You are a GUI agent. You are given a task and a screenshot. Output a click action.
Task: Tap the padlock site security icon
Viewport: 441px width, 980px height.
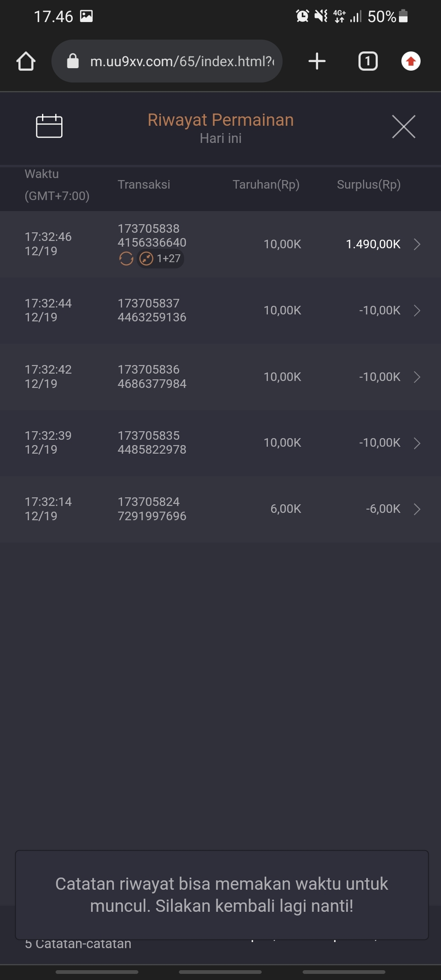point(73,61)
